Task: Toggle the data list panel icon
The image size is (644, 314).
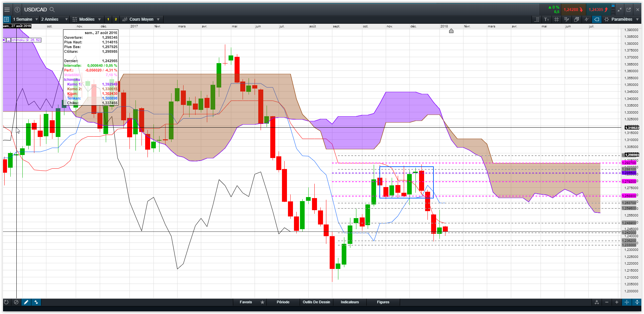Action: coord(537,19)
